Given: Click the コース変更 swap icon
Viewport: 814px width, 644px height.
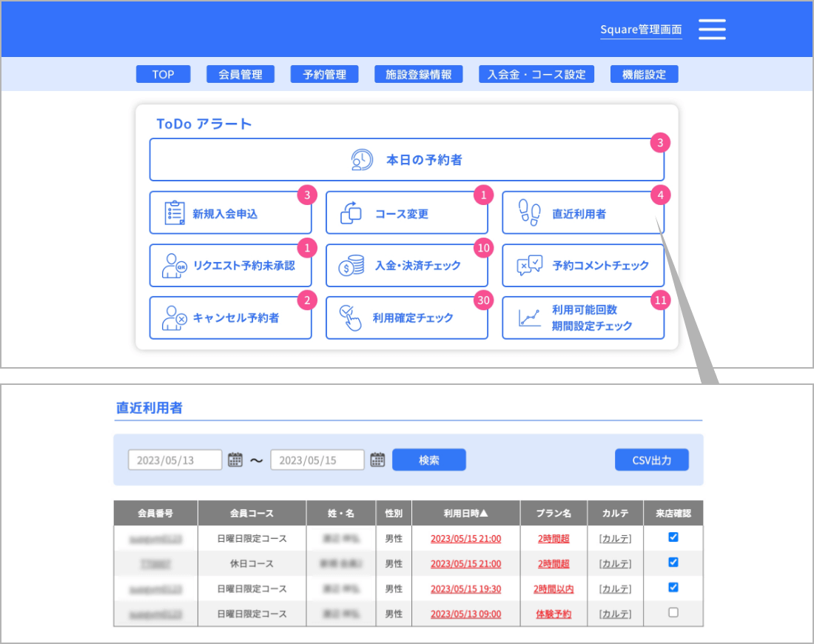Looking at the screenshot, I should (351, 213).
